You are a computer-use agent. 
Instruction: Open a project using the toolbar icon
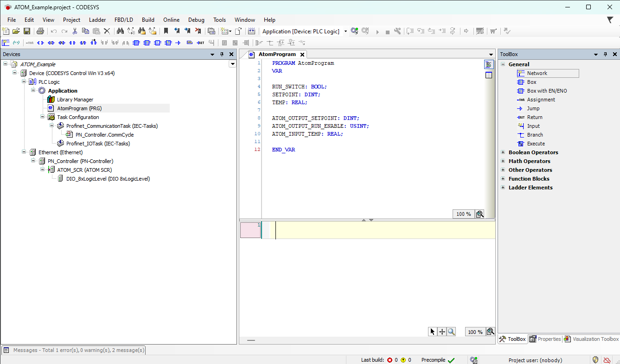pyautogui.click(x=16, y=31)
